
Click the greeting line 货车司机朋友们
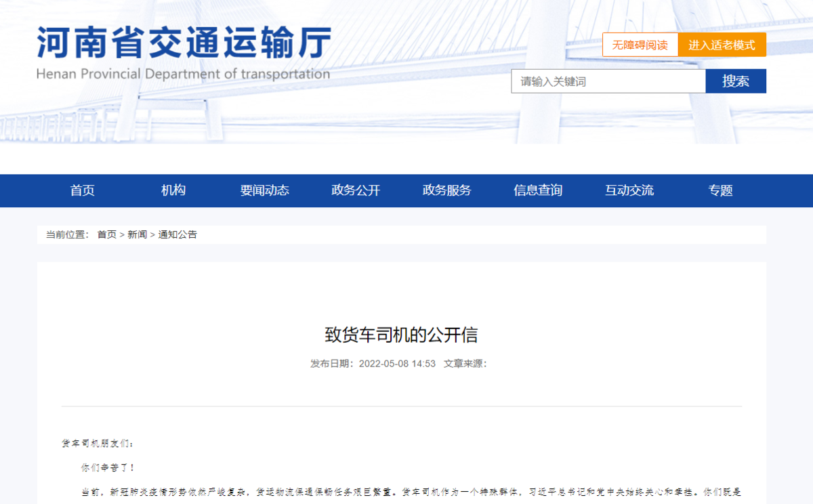[98, 444]
